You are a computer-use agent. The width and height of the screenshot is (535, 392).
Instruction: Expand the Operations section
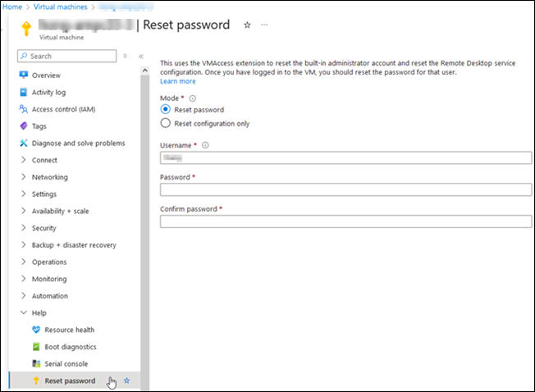coord(23,262)
